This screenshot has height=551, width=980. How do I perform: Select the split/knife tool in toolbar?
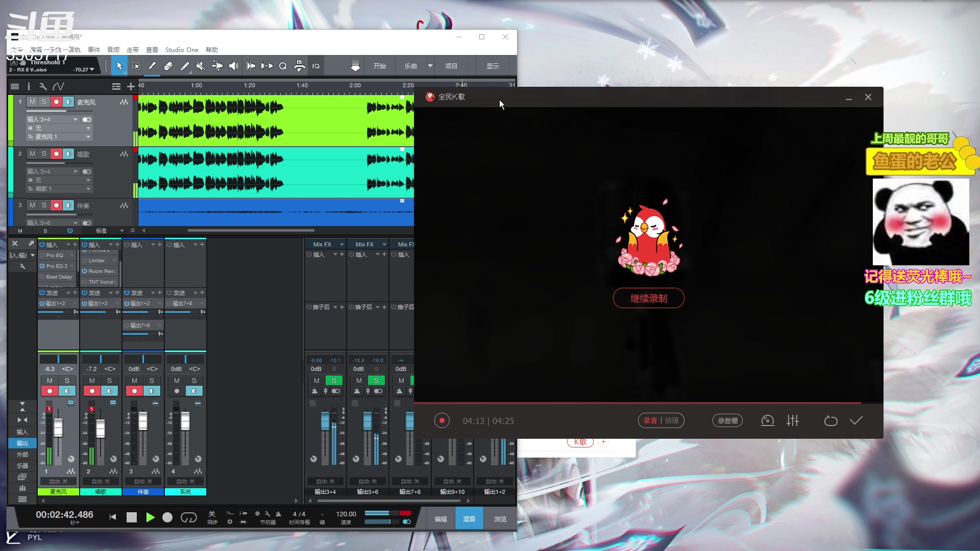coord(152,65)
